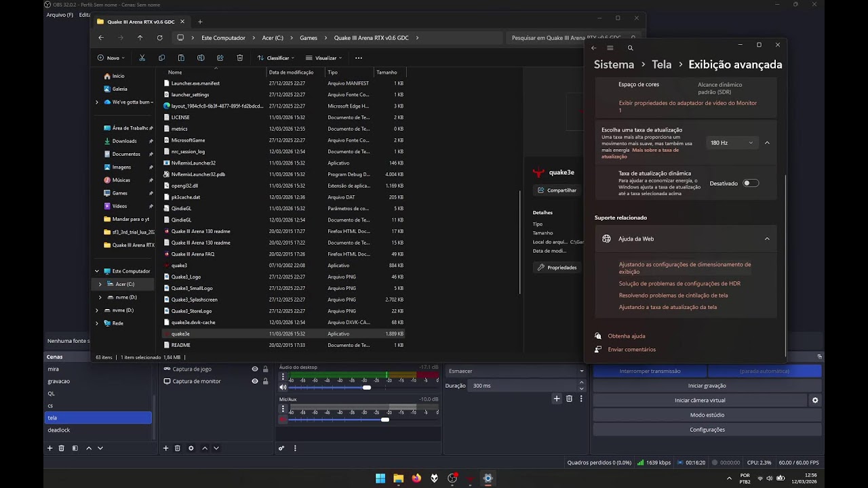Select gravacao scene
The image size is (868, 488).
pyautogui.click(x=98, y=381)
